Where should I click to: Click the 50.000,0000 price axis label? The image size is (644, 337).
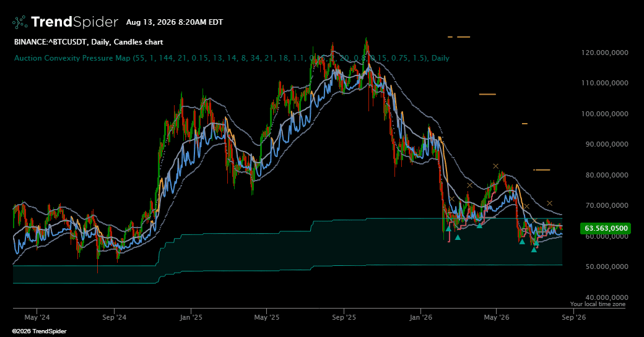(604, 267)
